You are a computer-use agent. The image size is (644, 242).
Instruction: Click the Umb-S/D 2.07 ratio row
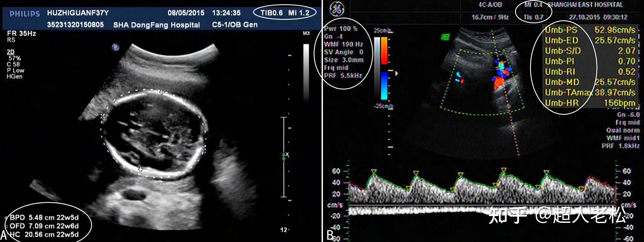click(x=590, y=51)
